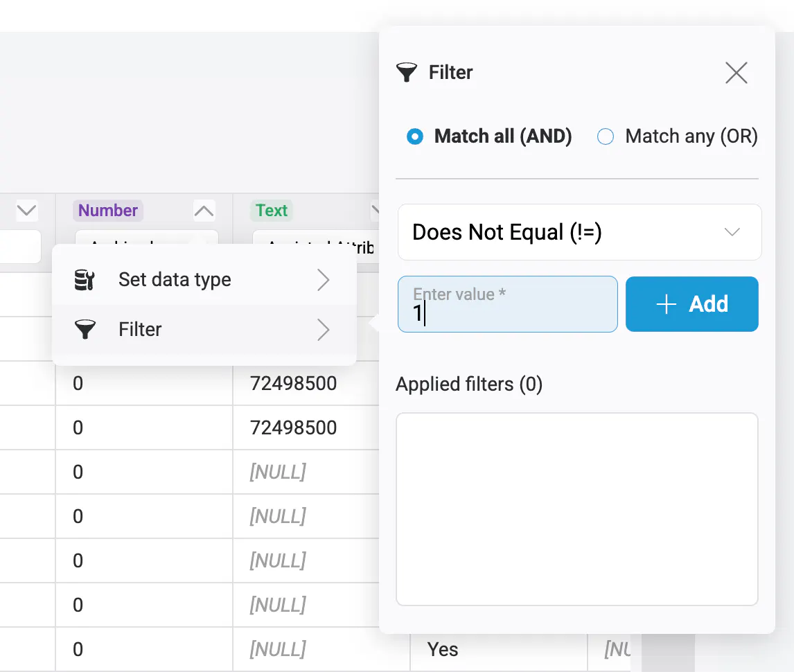794x672 pixels.
Task: Select Match any (OR) radio option
Action: click(x=606, y=136)
